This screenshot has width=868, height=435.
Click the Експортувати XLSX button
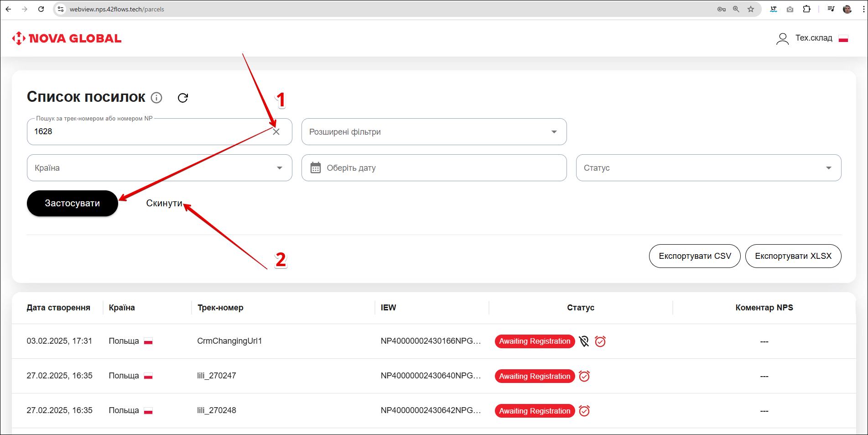tap(793, 256)
